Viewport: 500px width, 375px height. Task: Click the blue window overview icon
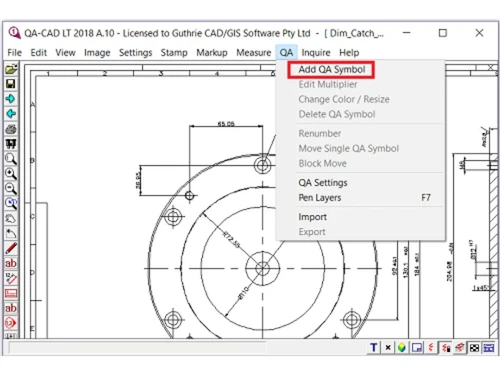tap(417, 348)
